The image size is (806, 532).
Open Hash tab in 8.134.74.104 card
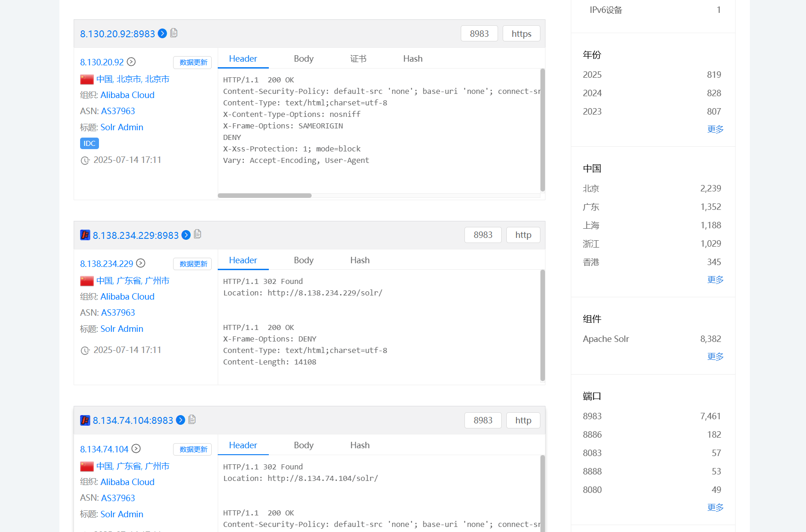[x=360, y=445]
